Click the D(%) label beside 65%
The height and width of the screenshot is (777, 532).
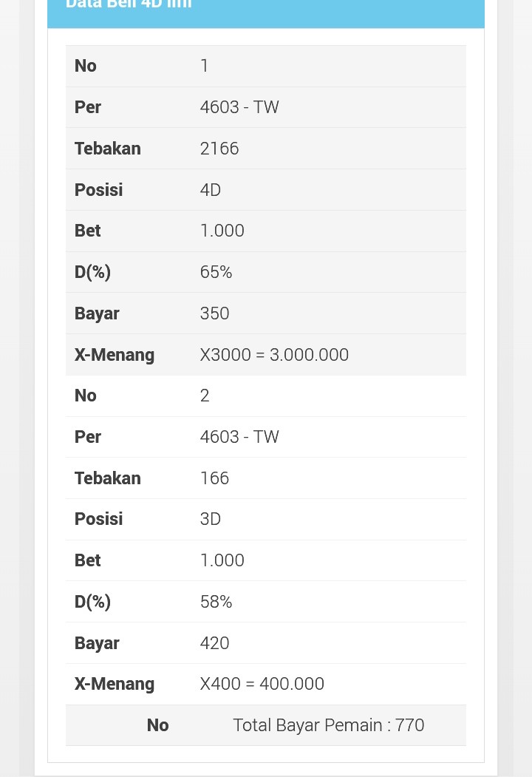92,272
